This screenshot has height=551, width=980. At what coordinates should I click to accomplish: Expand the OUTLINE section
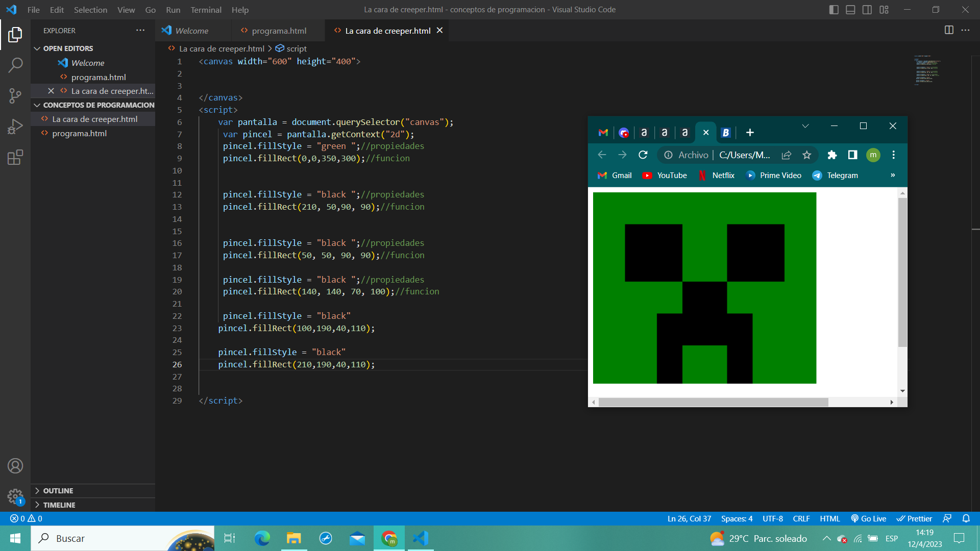point(93,491)
